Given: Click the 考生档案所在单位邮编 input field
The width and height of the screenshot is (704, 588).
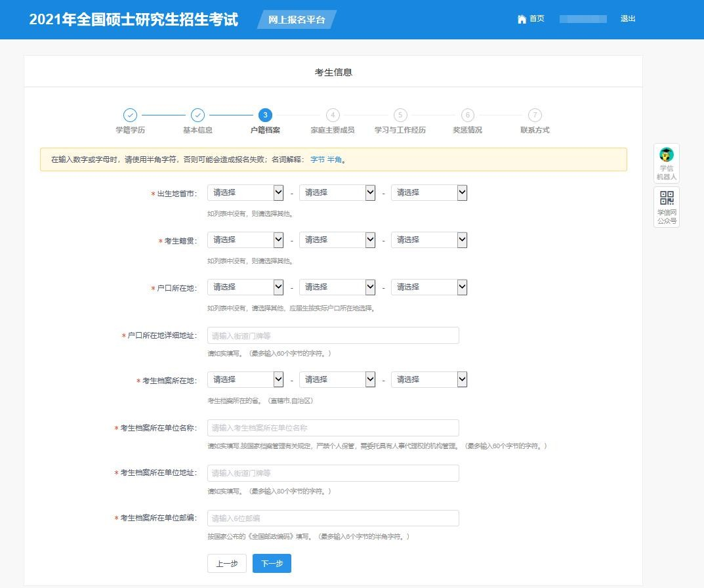Looking at the screenshot, I should [333, 518].
